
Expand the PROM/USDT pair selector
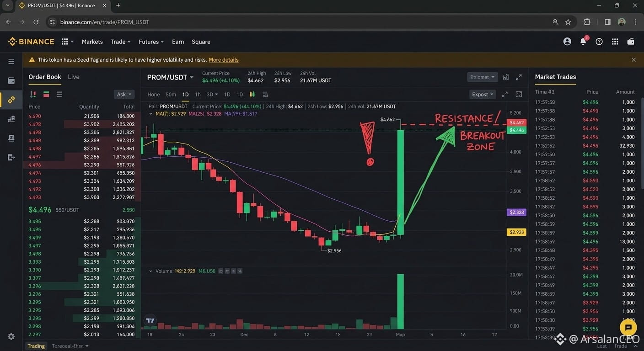click(170, 77)
